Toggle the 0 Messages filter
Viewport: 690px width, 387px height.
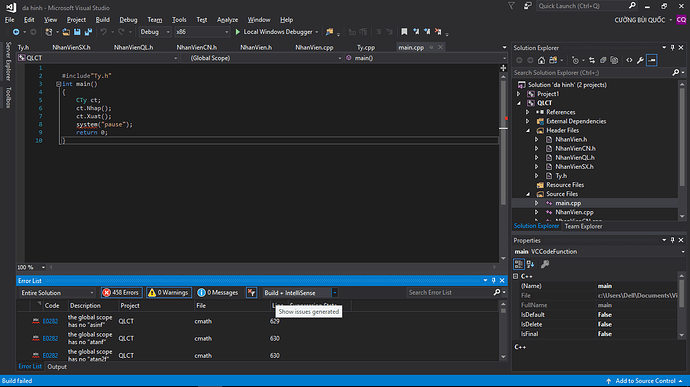coord(218,293)
